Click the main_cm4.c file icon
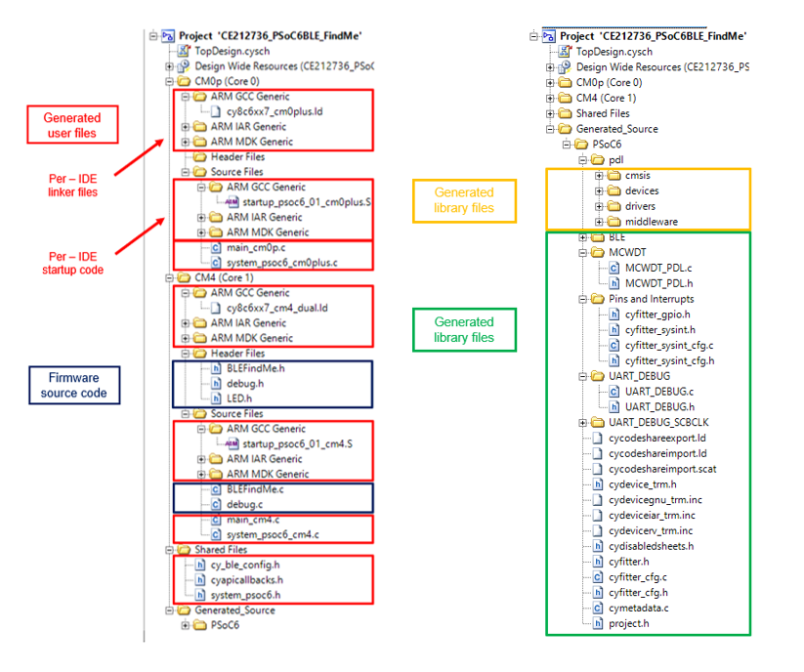Screen dimensions: 804x672 tap(216, 520)
